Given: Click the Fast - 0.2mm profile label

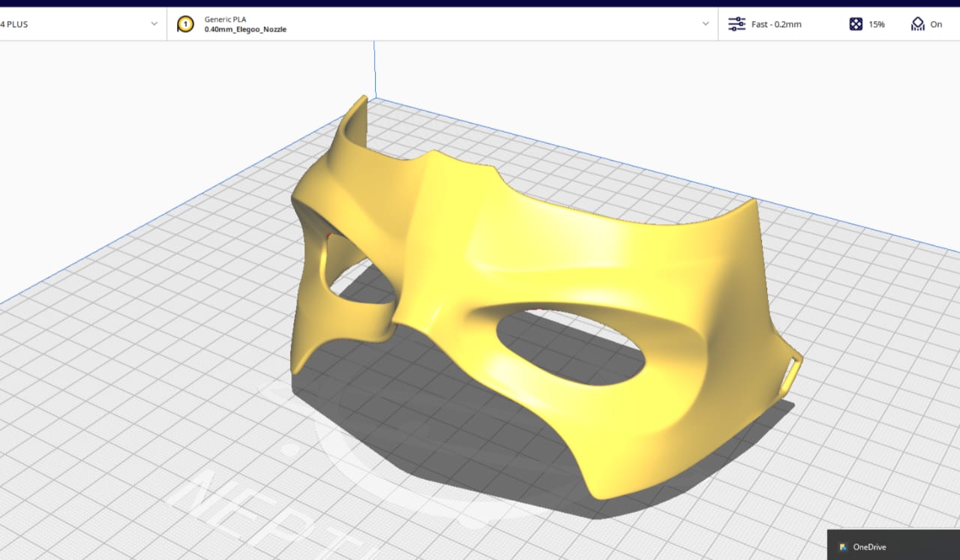Looking at the screenshot, I should tap(776, 24).
